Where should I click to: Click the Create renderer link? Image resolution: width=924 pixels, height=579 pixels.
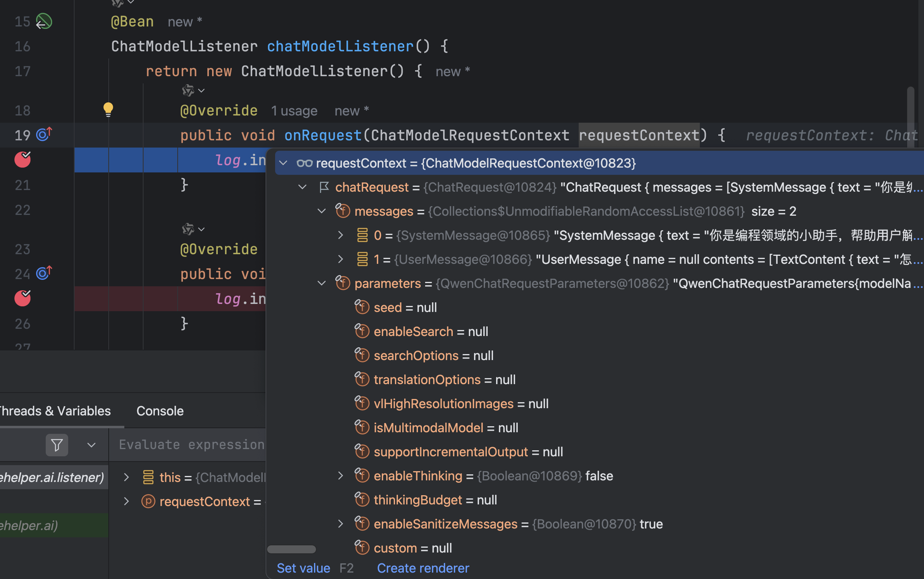[423, 568]
